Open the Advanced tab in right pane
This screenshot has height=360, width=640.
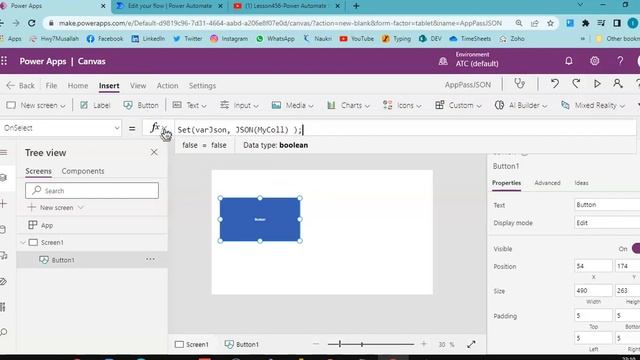[x=547, y=183]
